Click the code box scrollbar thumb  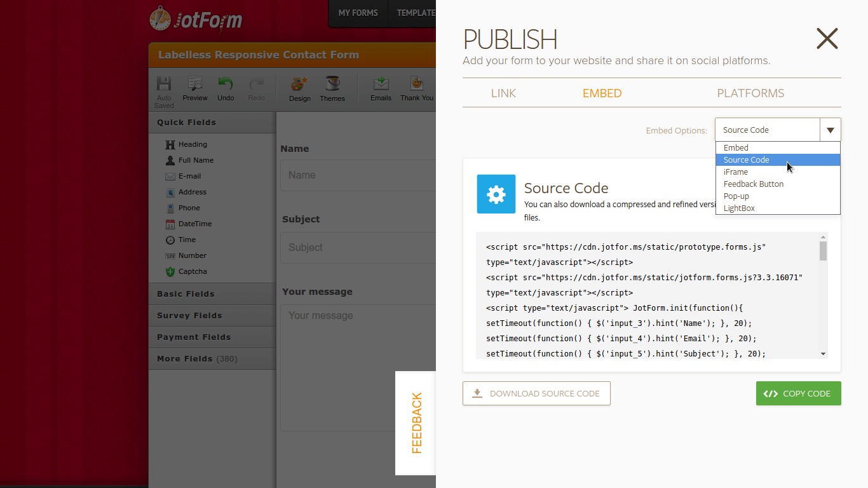(823, 250)
